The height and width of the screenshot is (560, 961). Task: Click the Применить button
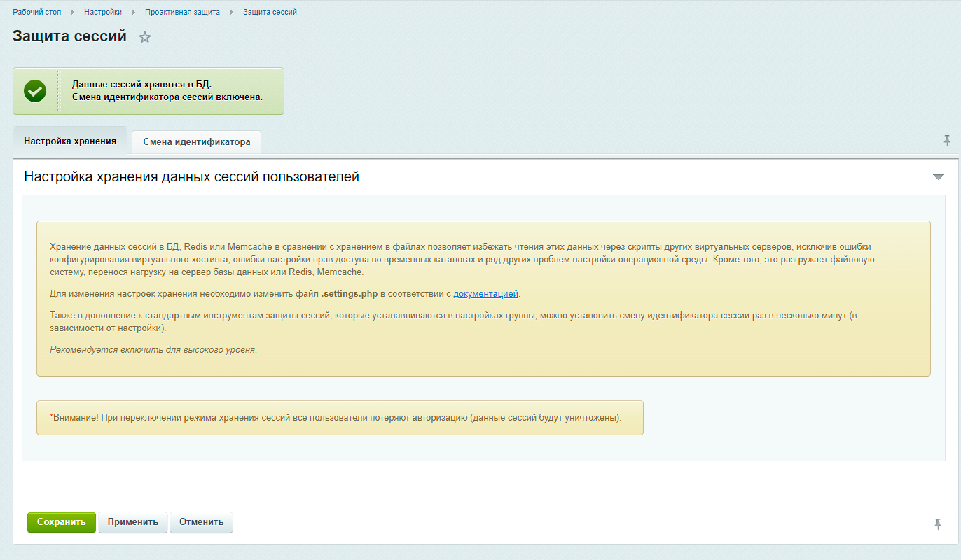[x=133, y=522]
